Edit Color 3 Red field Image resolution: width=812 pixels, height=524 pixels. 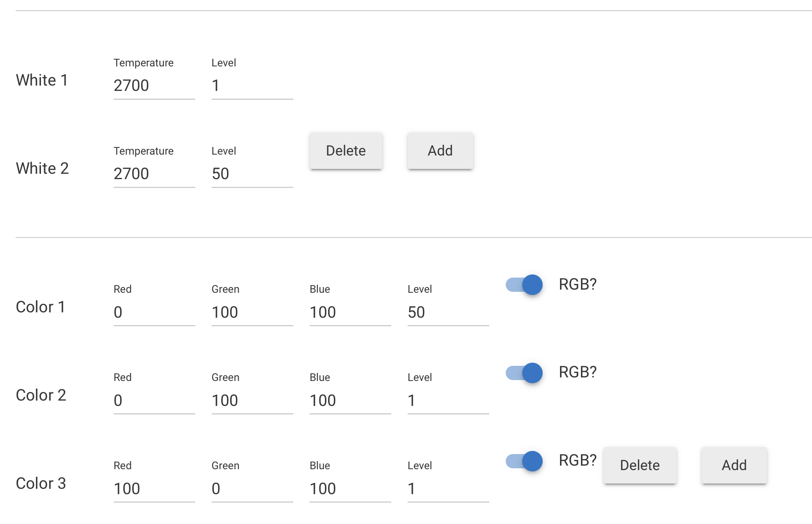(x=154, y=489)
